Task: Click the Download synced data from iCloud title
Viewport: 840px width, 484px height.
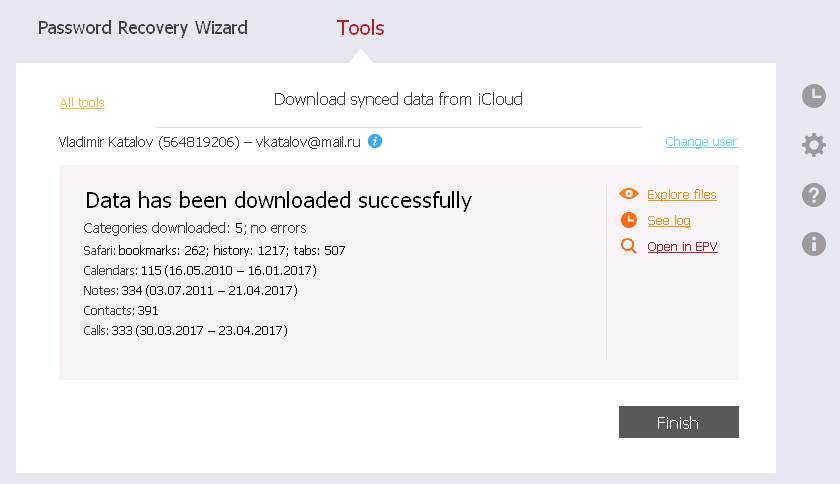Action: [x=398, y=99]
